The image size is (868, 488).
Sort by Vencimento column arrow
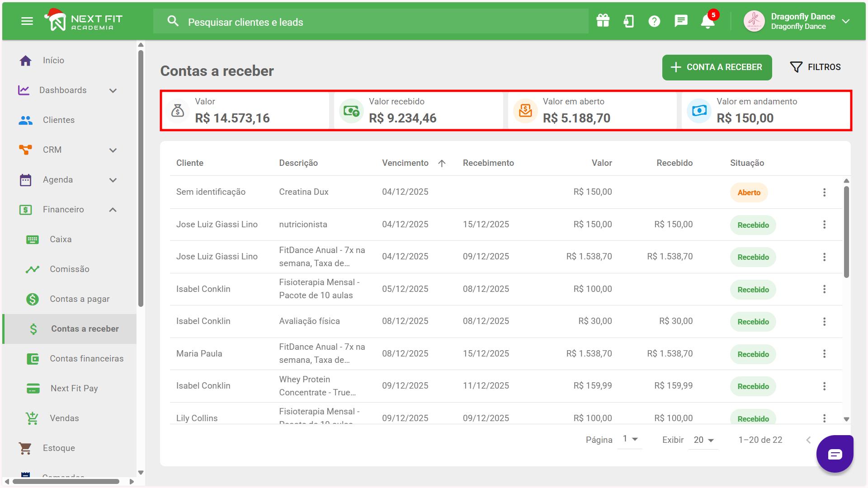coord(442,164)
